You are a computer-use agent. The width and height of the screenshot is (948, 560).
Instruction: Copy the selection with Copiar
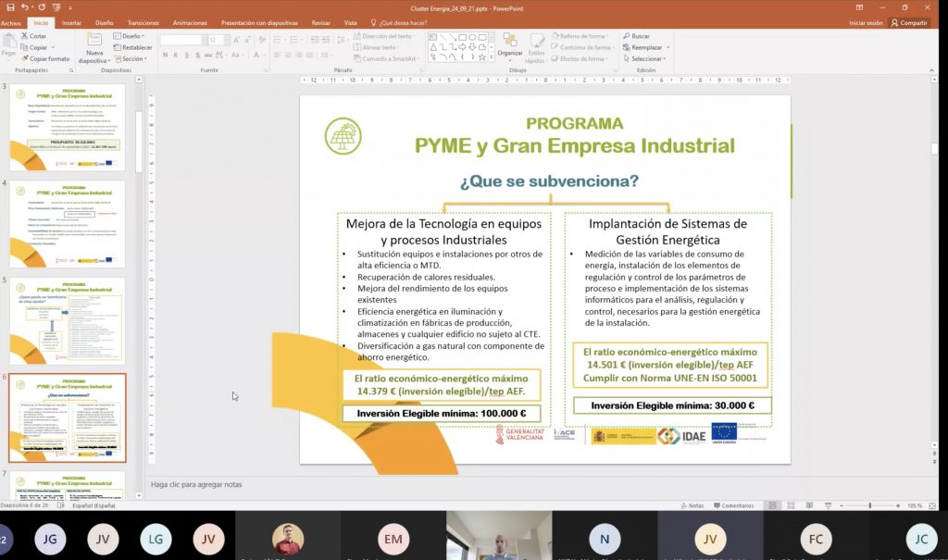[x=34, y=47]
